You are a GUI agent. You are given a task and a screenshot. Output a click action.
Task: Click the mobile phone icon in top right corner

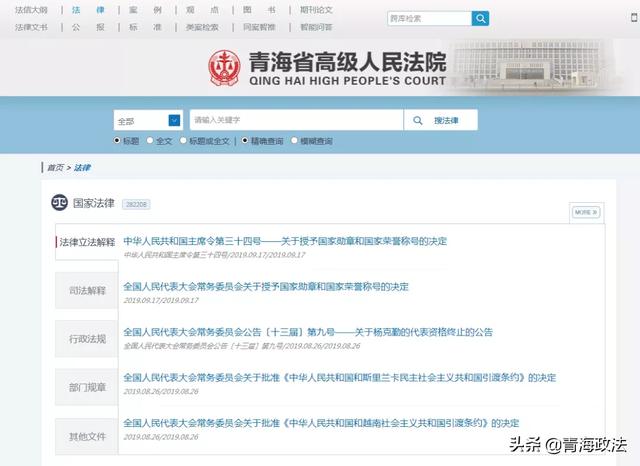pyautogui.click(x=634, y=18)
